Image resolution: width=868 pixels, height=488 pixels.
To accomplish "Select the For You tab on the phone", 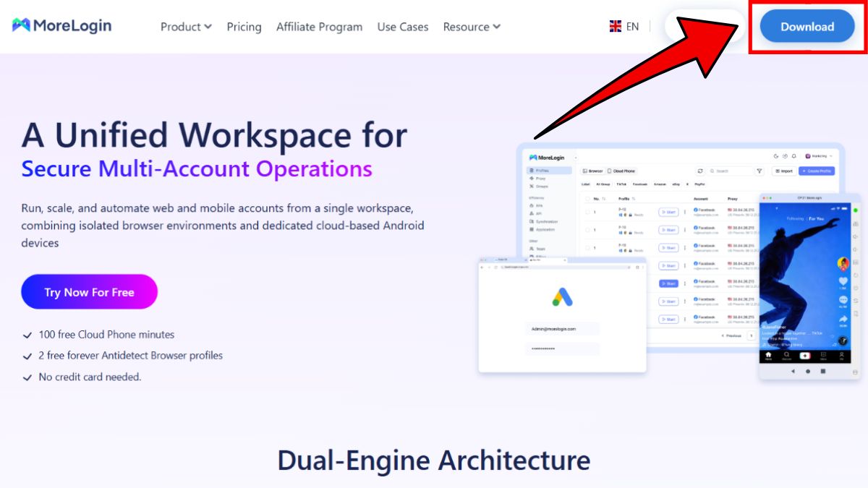I will click(x=816, y=218).
